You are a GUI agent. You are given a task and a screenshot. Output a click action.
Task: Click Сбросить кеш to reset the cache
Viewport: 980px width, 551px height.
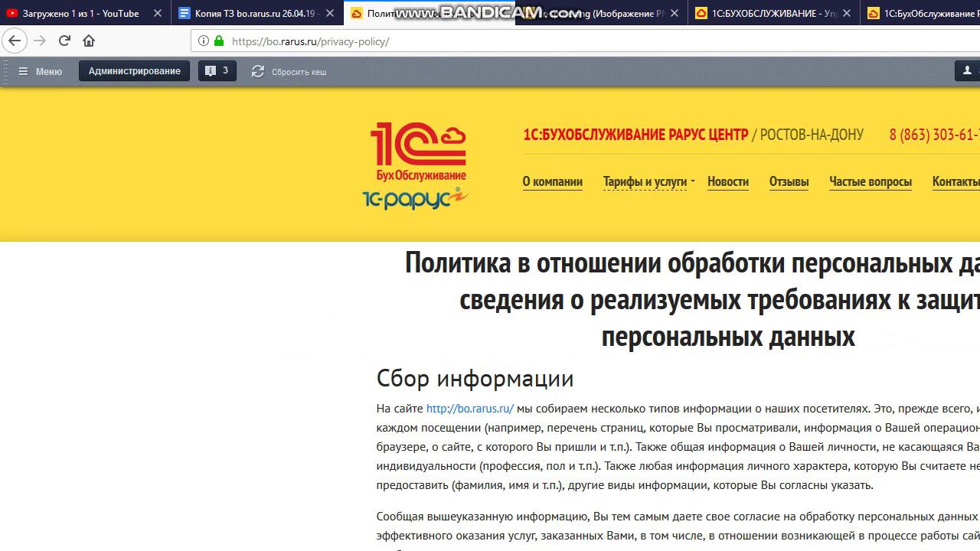[x=289, y=71]
